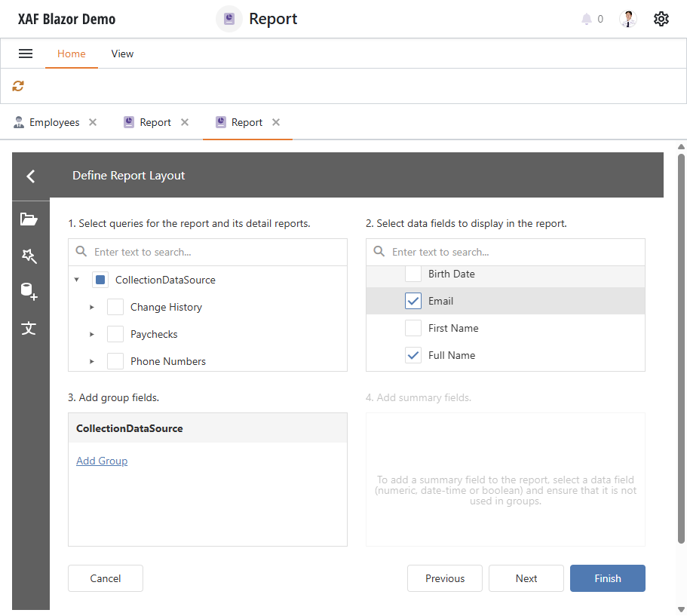Expand the Change History query node
The image size is (687, 616).
point(92,307)
